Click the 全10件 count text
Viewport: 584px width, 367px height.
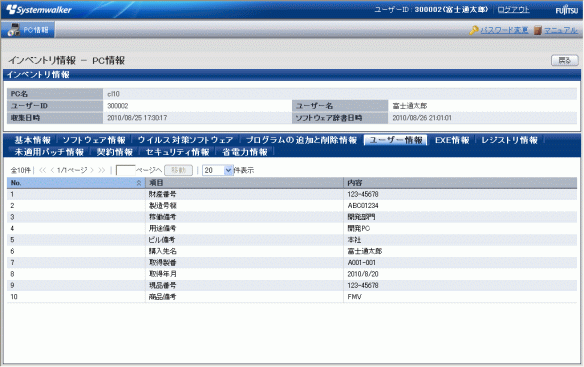click(x=20, y=170)
